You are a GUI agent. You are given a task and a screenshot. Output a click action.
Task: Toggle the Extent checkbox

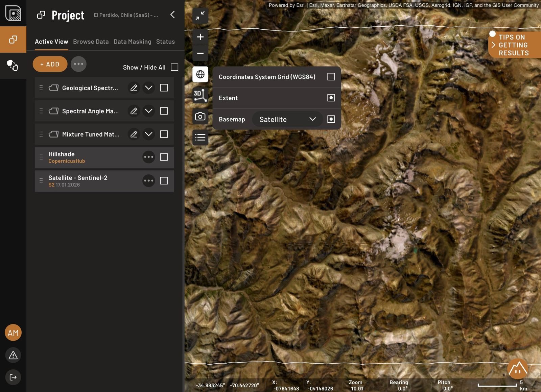(x=331, y=98)
